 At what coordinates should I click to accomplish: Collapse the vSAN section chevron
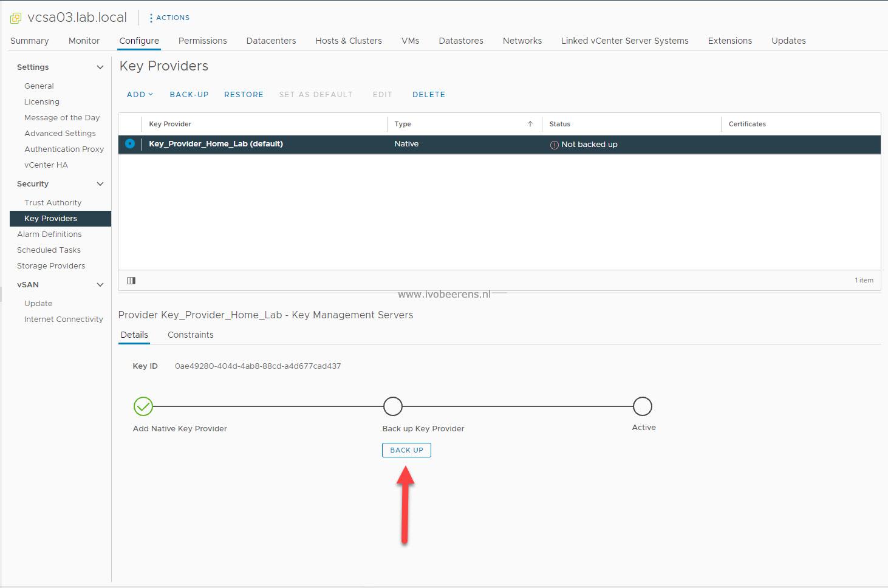coord(100,285)
